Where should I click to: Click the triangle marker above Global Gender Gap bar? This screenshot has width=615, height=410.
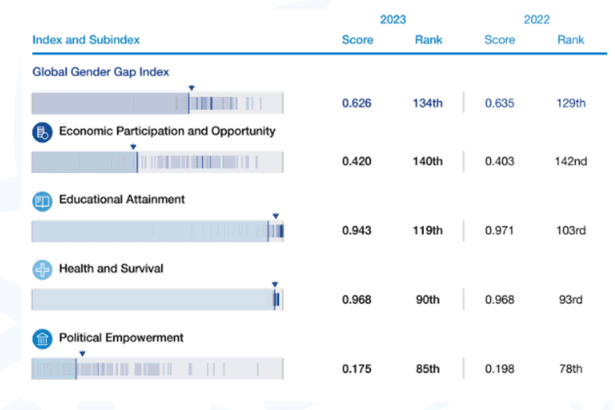click(189, 89)
